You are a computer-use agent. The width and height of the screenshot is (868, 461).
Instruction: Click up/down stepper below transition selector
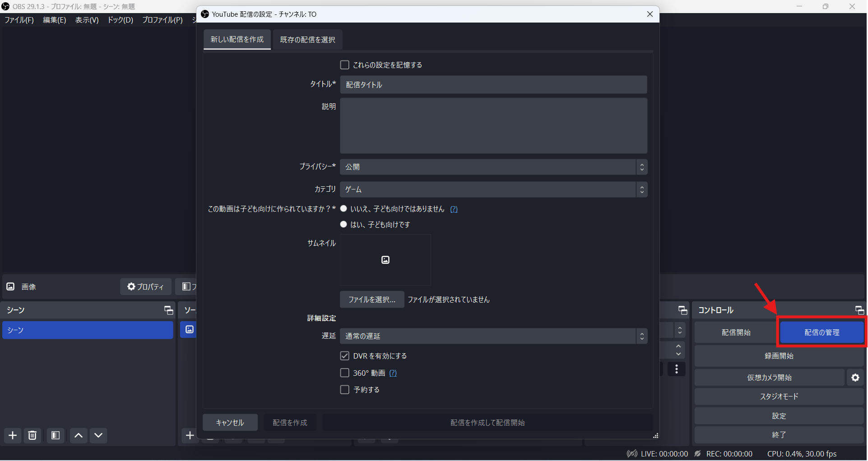click(678, 350)
